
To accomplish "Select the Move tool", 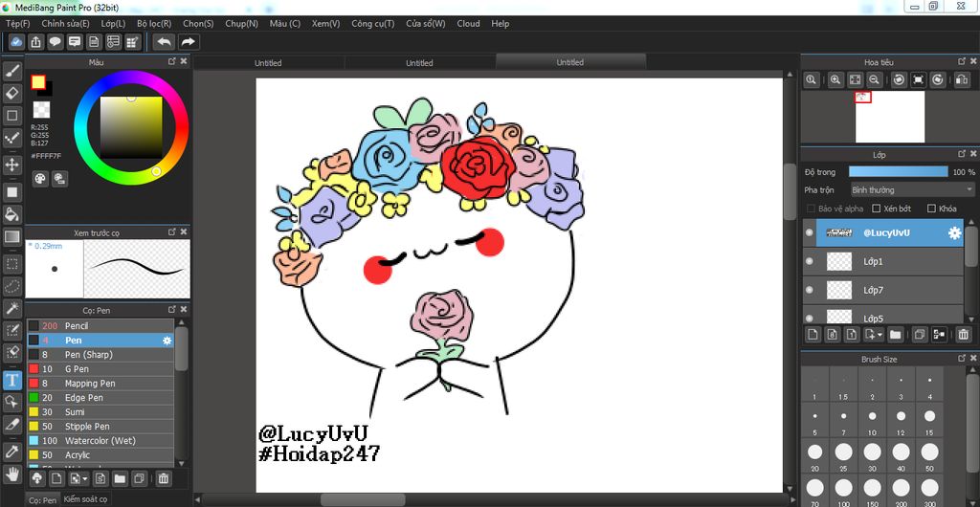I will coord(11,165).
